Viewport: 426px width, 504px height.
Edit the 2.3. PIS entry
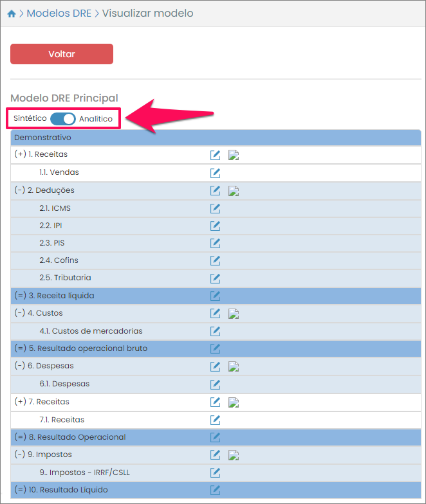[x=216, y=244]
